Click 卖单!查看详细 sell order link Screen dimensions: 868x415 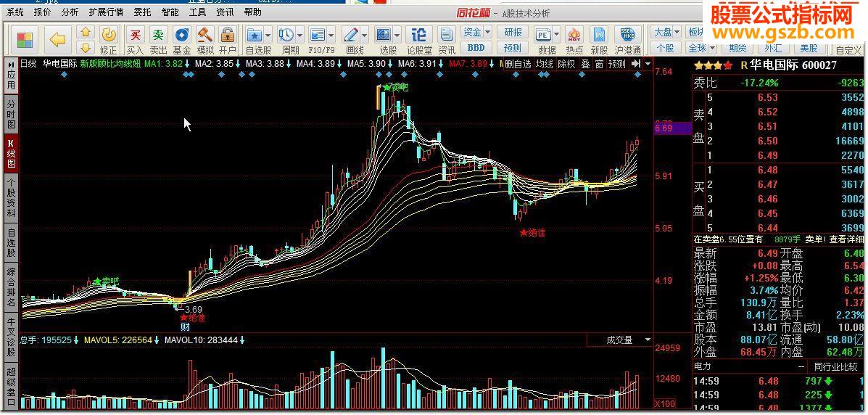click(834, 239)
